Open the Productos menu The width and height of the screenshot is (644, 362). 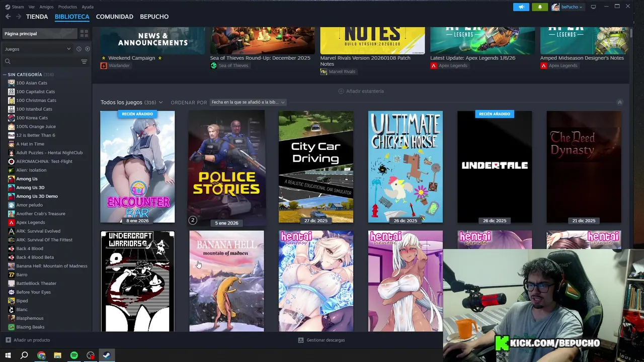coord(67,7)
